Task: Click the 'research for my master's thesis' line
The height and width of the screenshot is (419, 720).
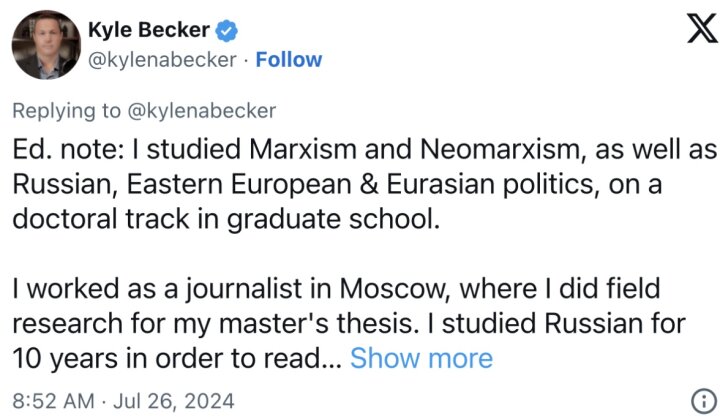Action: click(349, 323)
